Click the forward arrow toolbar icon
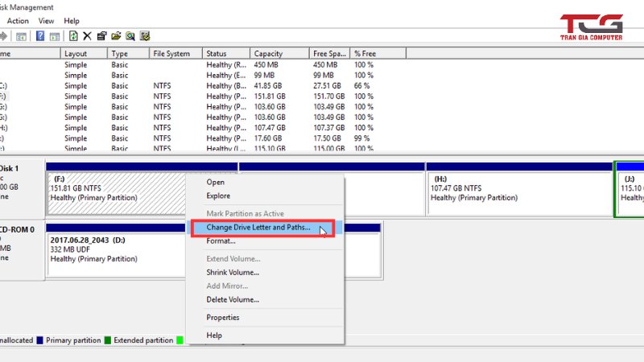 [x=4, y=36]
